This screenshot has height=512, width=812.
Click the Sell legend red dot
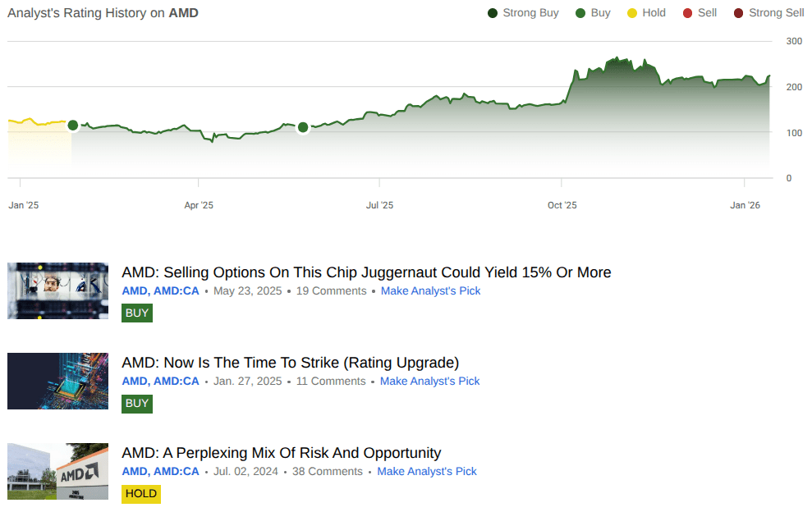pos(686,13)
